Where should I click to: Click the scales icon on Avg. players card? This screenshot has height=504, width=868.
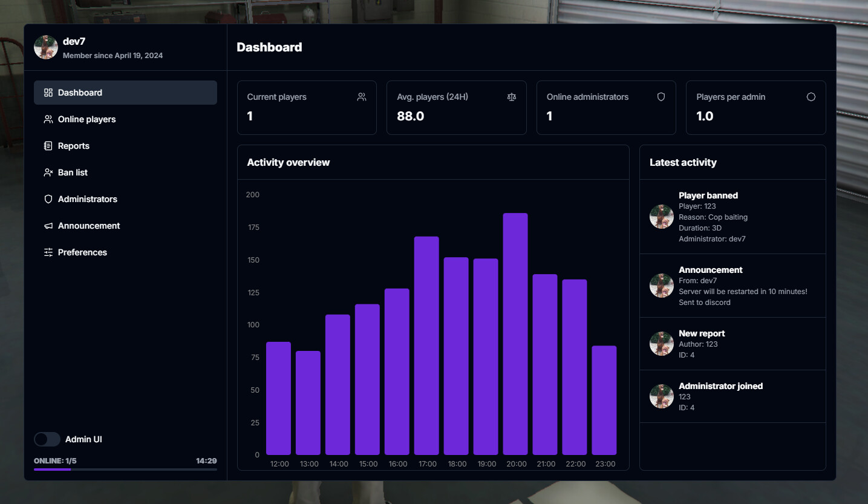tap(511, 97)
